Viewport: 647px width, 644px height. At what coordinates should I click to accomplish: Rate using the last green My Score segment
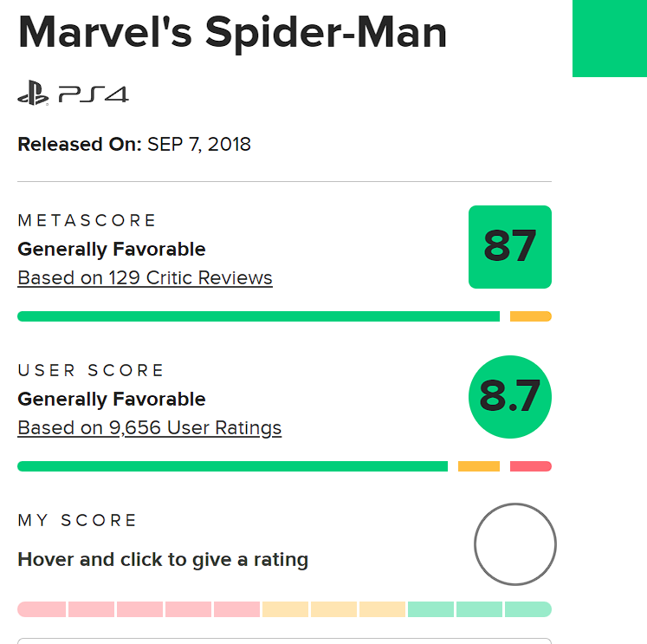tap(528, 609)
